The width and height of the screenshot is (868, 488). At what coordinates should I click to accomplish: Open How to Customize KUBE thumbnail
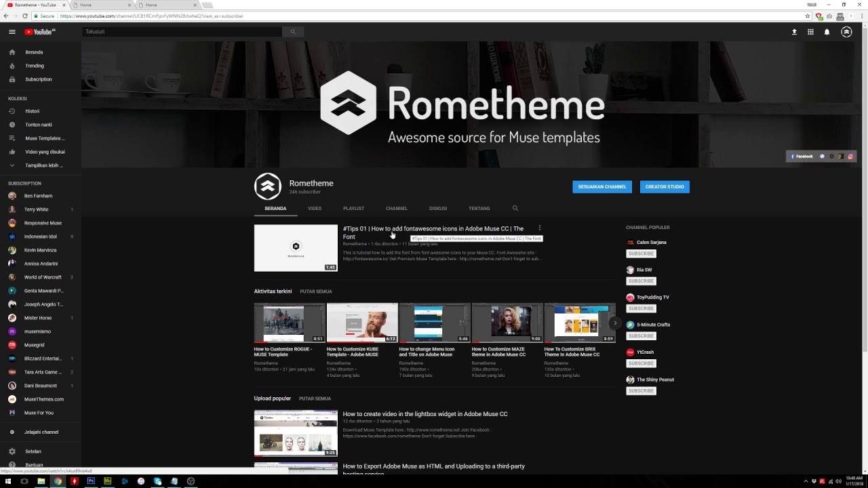362,323
